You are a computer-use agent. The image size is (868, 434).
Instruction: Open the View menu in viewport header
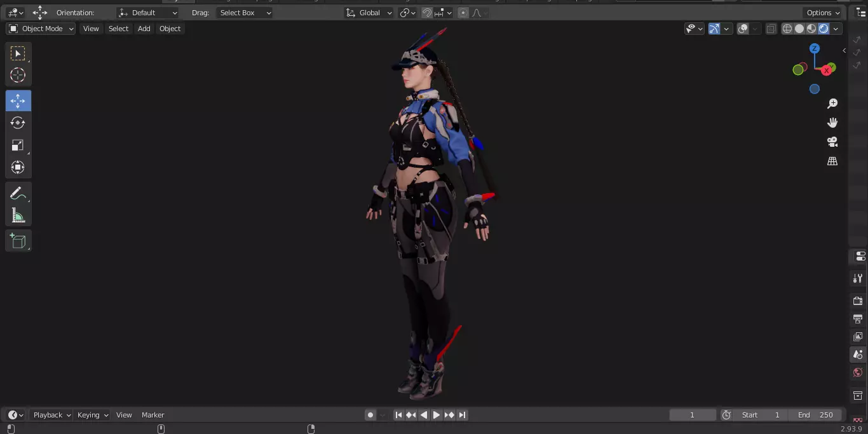point(91,29)
